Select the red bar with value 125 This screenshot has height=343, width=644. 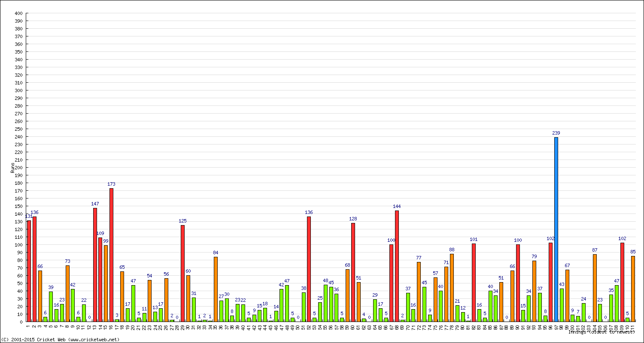pos(183,273)
